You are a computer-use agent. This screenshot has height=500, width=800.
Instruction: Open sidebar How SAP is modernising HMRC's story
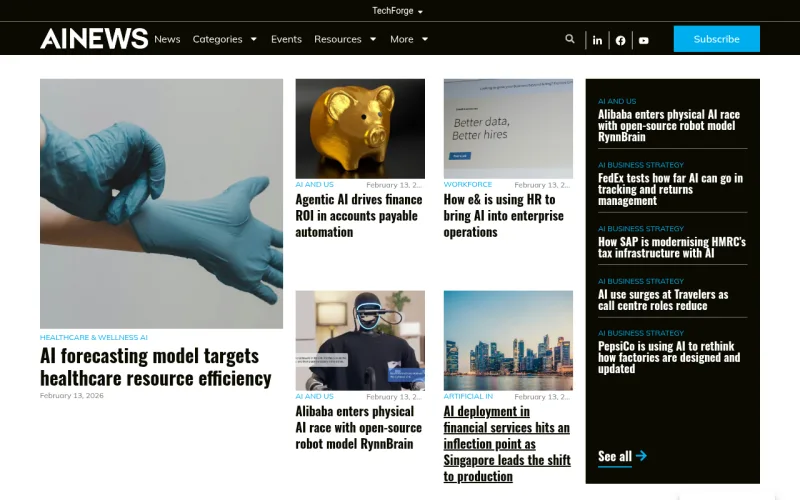click(672, 247)
